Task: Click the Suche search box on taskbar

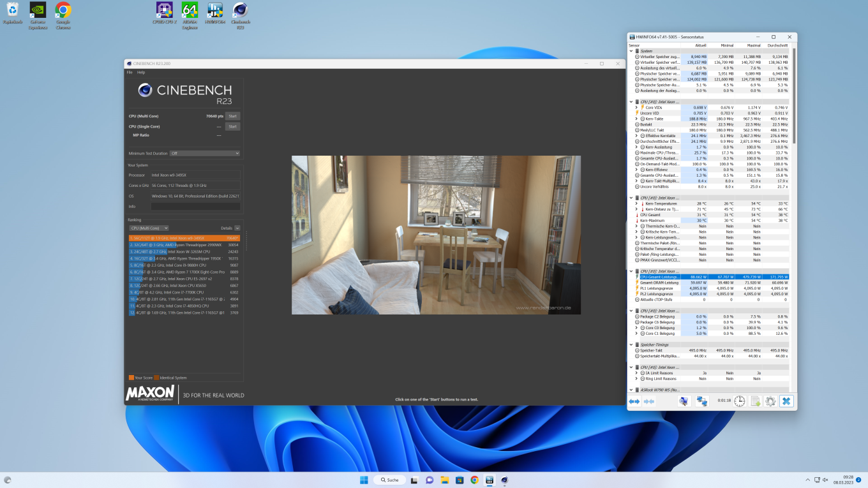Action: click(389, 480)
